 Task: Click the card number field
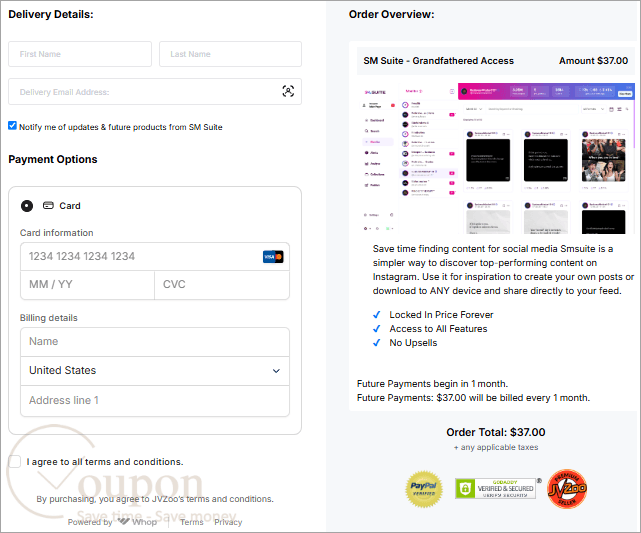click(x=155, y=257)
